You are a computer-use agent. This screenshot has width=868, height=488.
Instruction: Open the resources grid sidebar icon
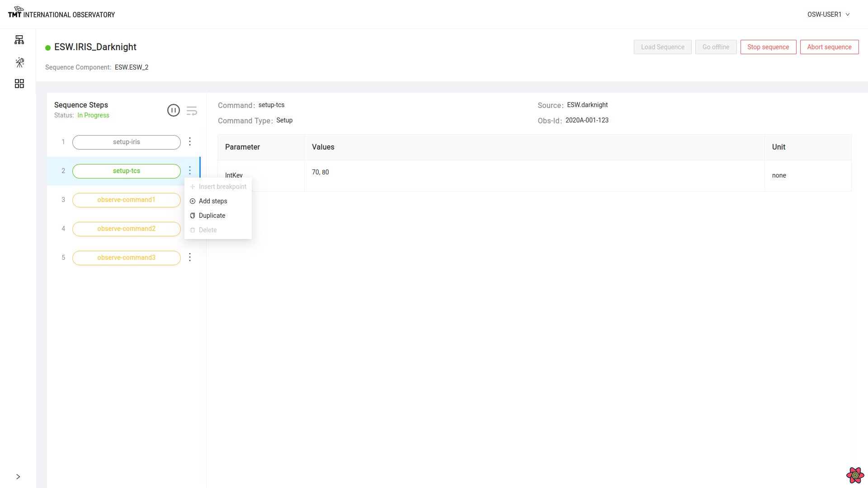(x=19, y=84)
